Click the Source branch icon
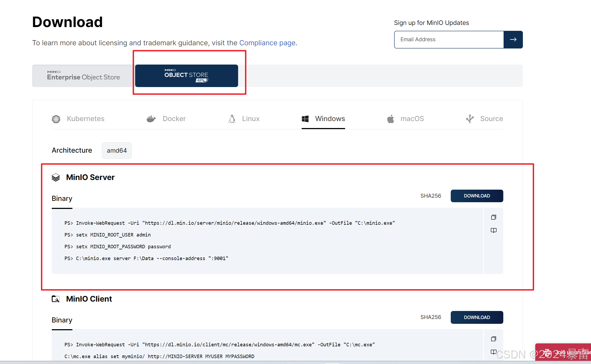 point(470,119)
